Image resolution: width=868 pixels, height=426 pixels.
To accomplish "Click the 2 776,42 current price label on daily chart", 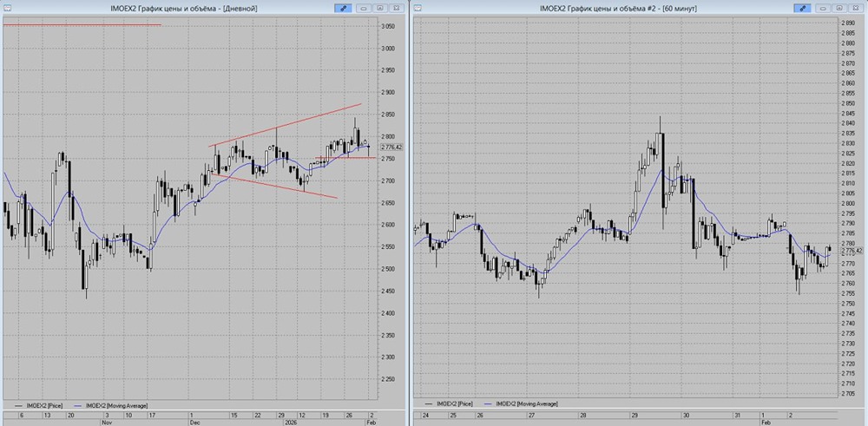I will pos(391,147).
